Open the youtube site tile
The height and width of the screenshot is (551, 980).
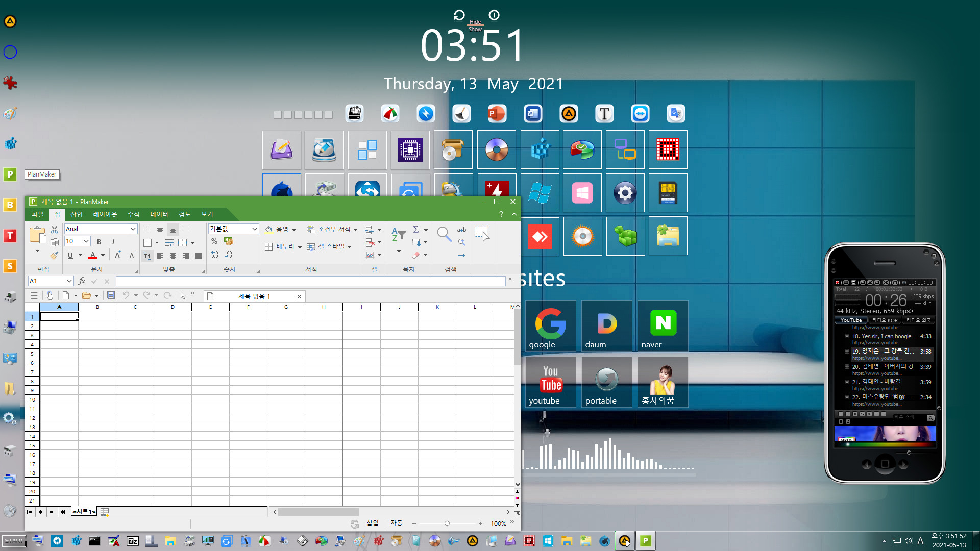[x=551, y=382]
